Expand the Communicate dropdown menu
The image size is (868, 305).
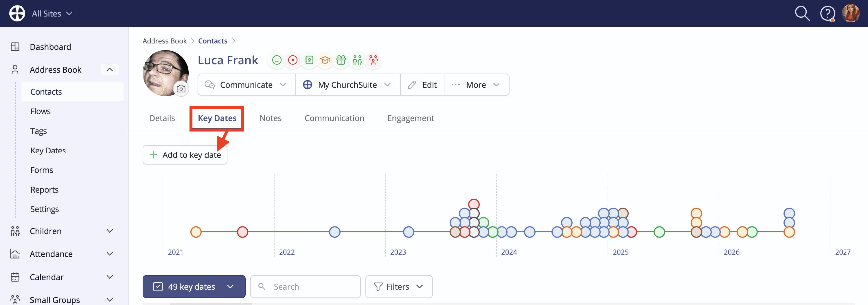click(246, 85)
